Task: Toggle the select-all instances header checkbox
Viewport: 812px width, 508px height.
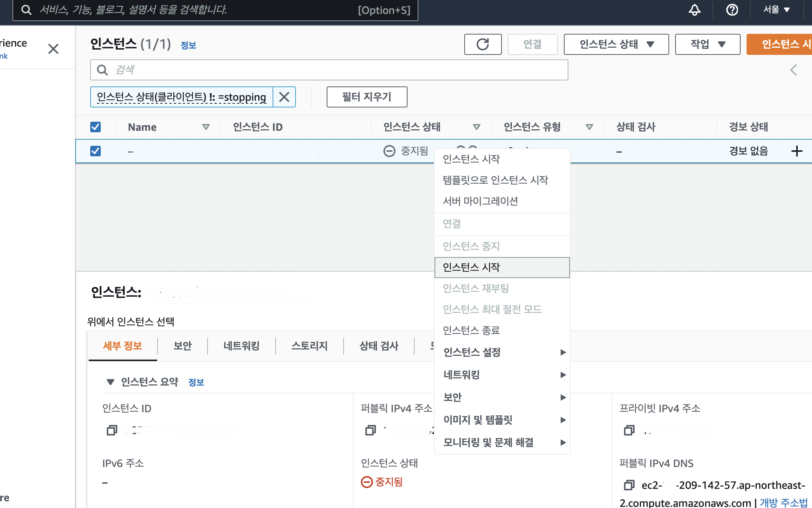Action: (x=95, y=127)
